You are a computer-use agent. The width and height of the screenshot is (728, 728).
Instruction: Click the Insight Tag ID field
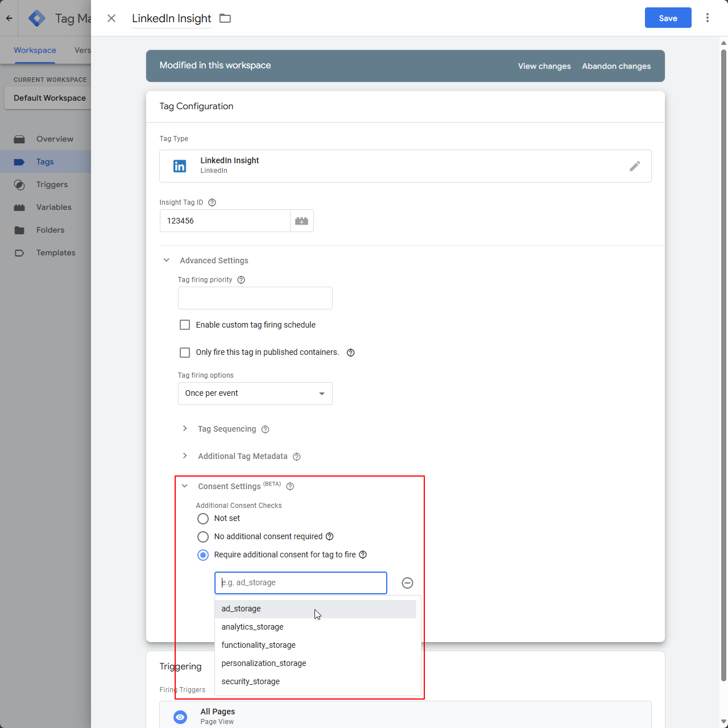225,221
